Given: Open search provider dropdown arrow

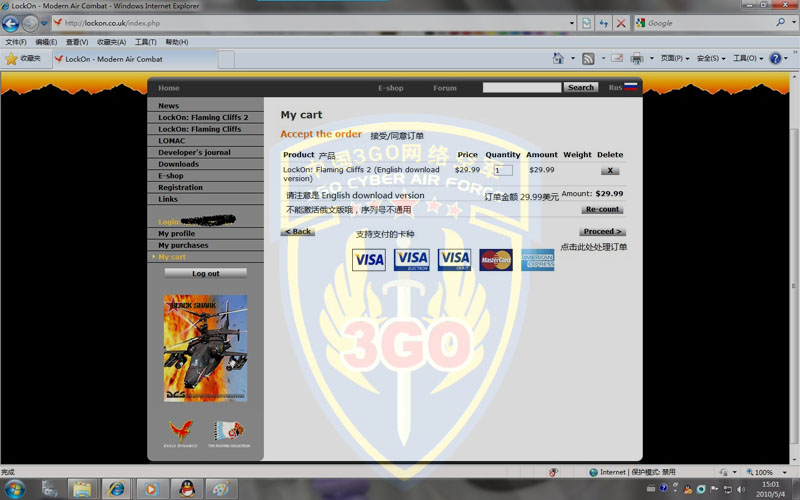Looking at the screenshot, I should tap(793, 22).
